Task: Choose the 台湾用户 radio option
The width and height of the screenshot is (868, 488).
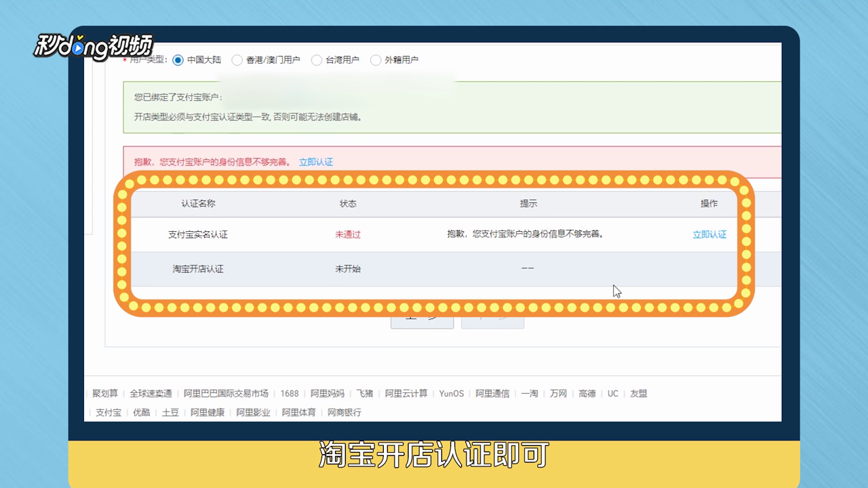Action: pyautogui.click(x=317, y=60)
